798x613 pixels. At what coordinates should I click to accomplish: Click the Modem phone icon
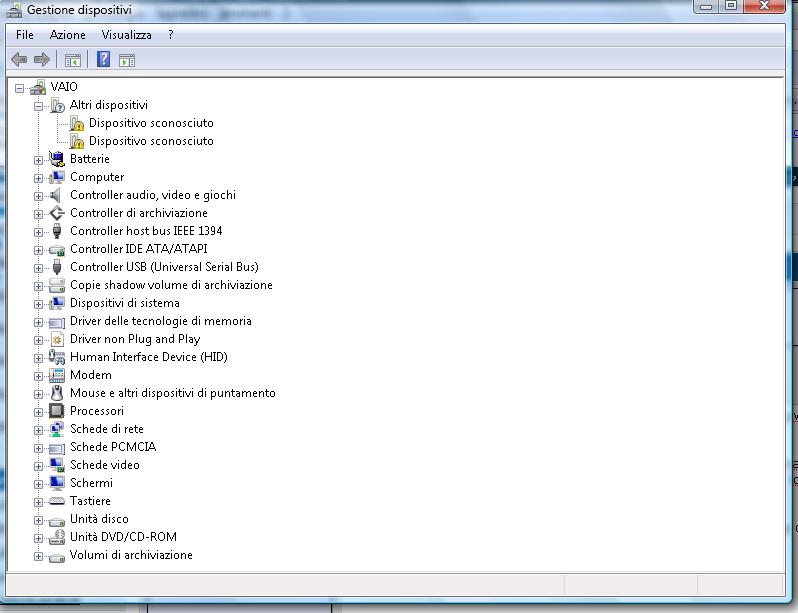click(57, 375)
